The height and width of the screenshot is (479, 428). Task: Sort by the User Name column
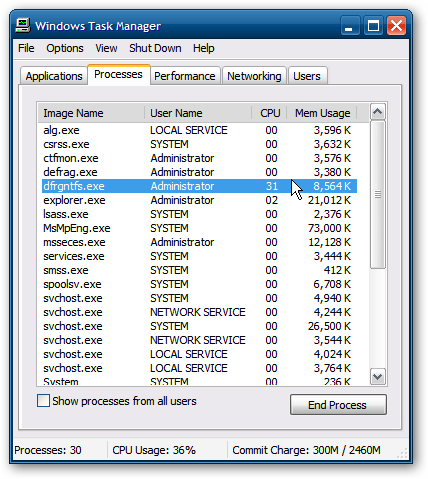click(x=198, y=113)
